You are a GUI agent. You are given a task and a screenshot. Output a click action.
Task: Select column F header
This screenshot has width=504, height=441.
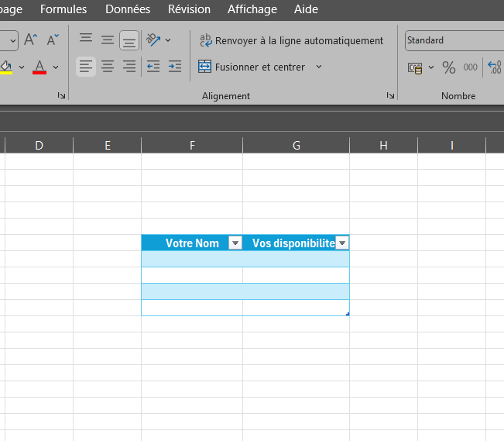[x=192, y=145]
